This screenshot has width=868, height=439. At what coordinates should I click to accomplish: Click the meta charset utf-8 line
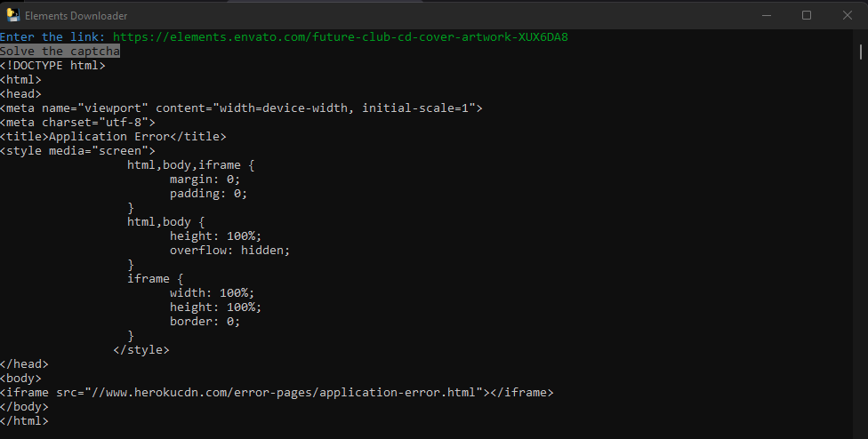tap(77, 123)
